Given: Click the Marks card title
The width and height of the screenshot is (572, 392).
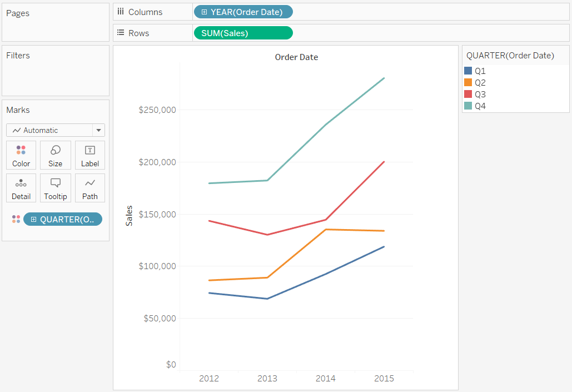Looking at the screenshot, I should pos(18,110).
